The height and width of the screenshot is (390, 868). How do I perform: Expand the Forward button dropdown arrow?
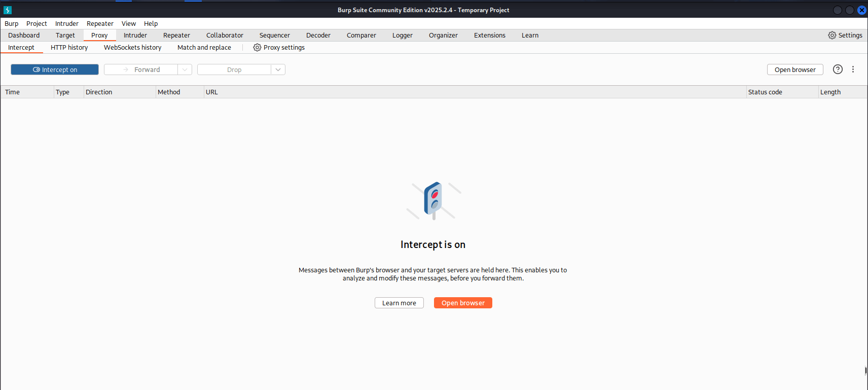(x=185, y=69)
